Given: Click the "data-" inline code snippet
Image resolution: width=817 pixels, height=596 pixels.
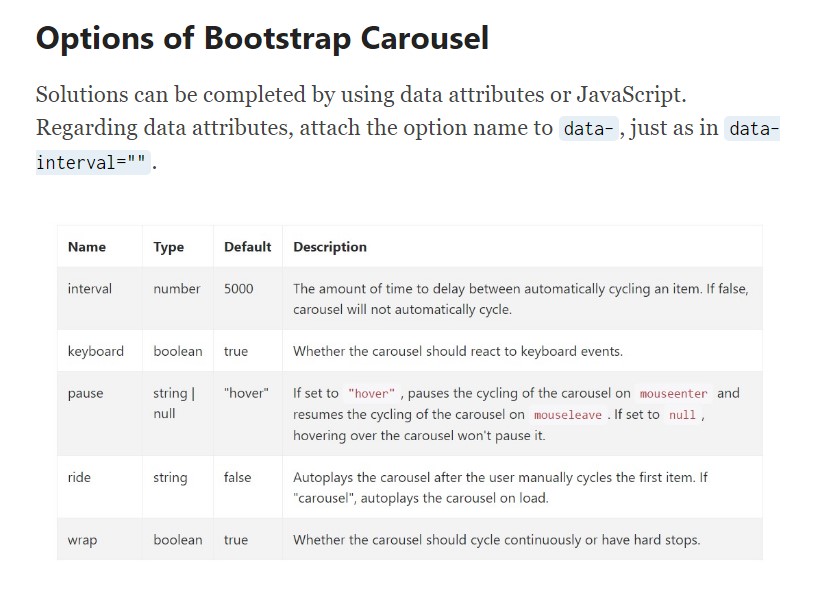Looking at the screenshot, I should click(x=588, y=129).
